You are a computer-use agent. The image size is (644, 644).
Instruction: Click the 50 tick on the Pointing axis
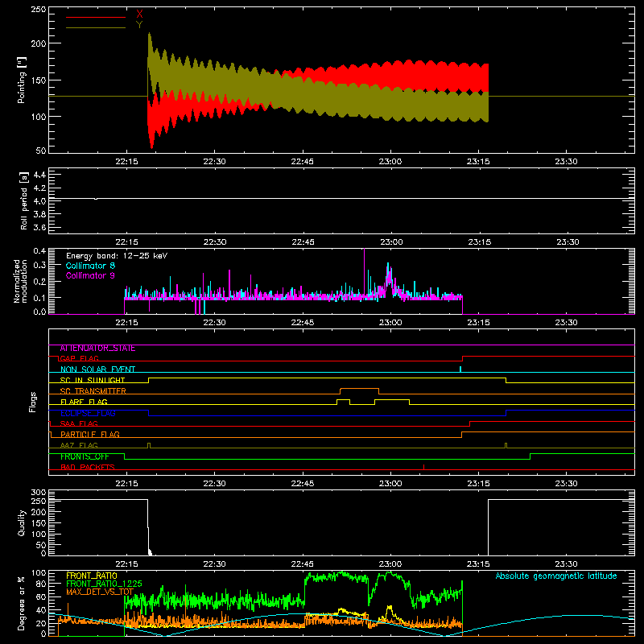coord(41,151)
